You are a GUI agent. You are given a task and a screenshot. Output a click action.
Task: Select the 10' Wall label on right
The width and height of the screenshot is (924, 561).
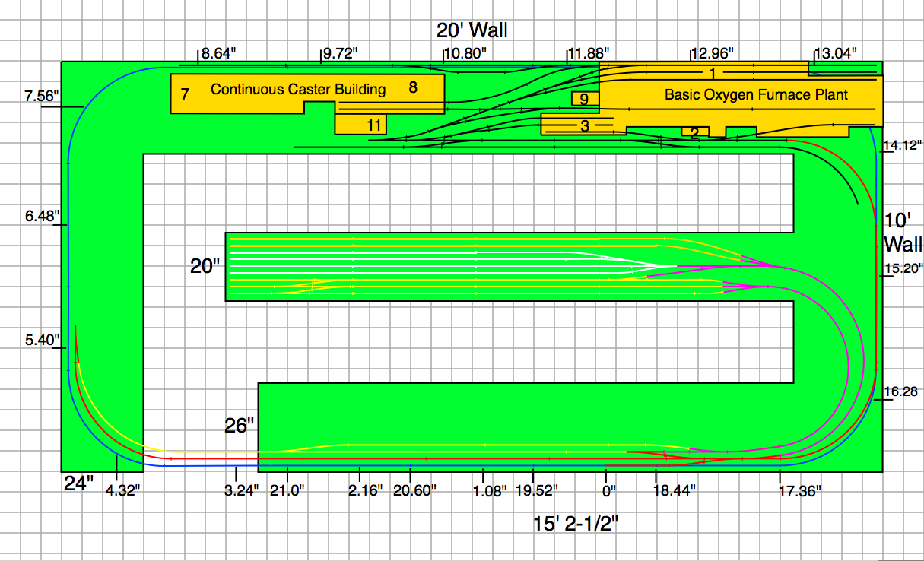point(903,233)
